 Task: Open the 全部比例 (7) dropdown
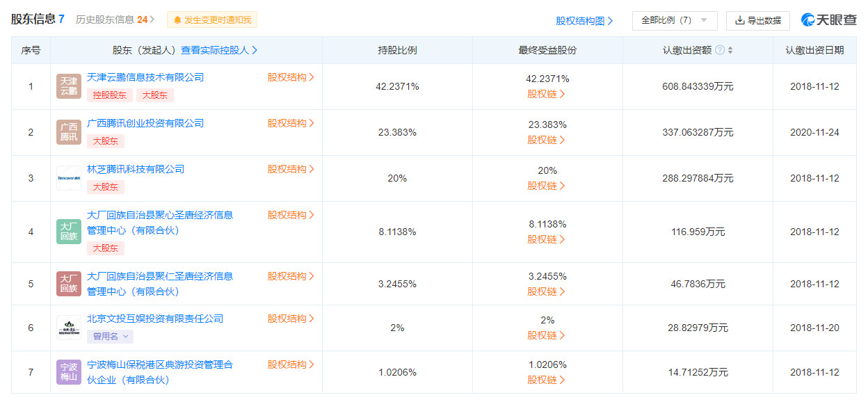674,20
